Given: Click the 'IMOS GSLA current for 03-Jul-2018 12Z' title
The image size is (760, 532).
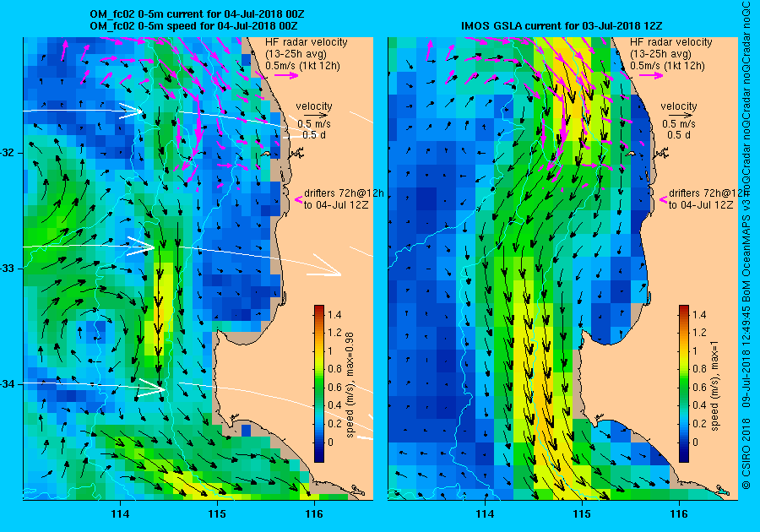Looking at the screenshot, I should [562, 25].
